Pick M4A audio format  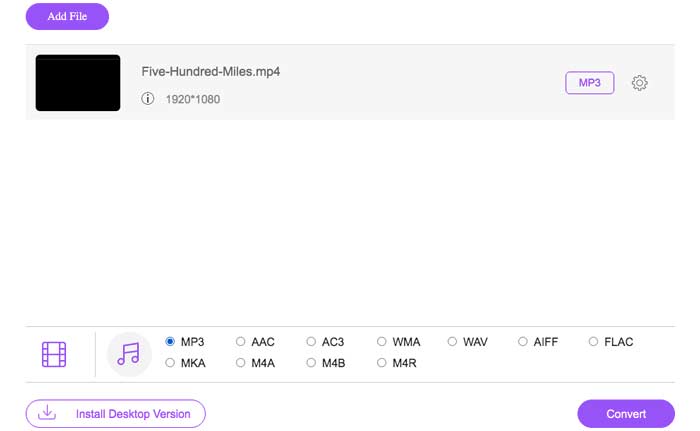pos(241,363)
